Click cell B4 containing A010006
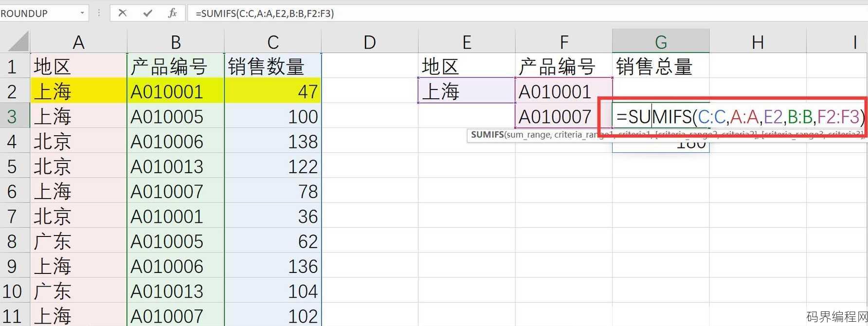 (x=176, y=141)
